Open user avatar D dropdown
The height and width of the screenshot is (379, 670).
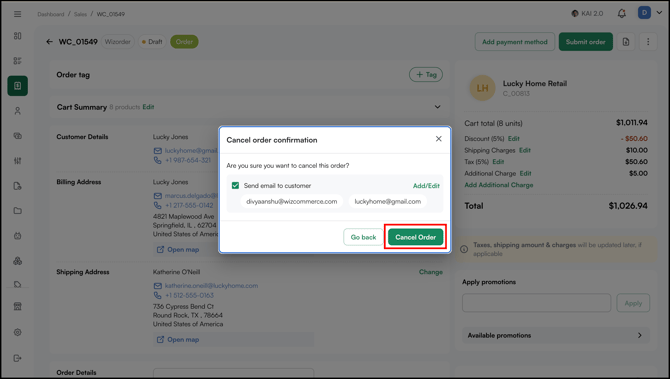(650, 13)
